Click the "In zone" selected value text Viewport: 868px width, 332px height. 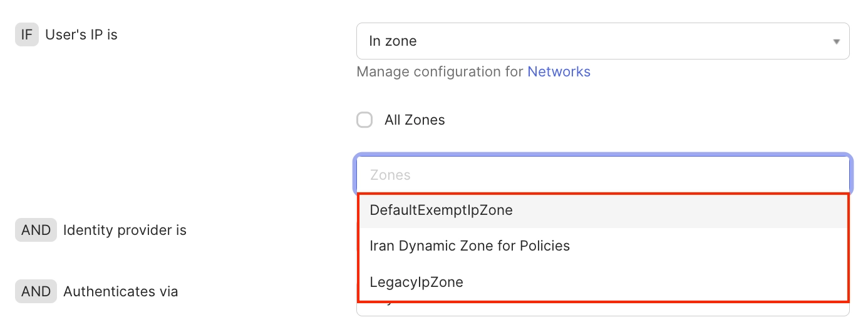(x=393, y=41)
